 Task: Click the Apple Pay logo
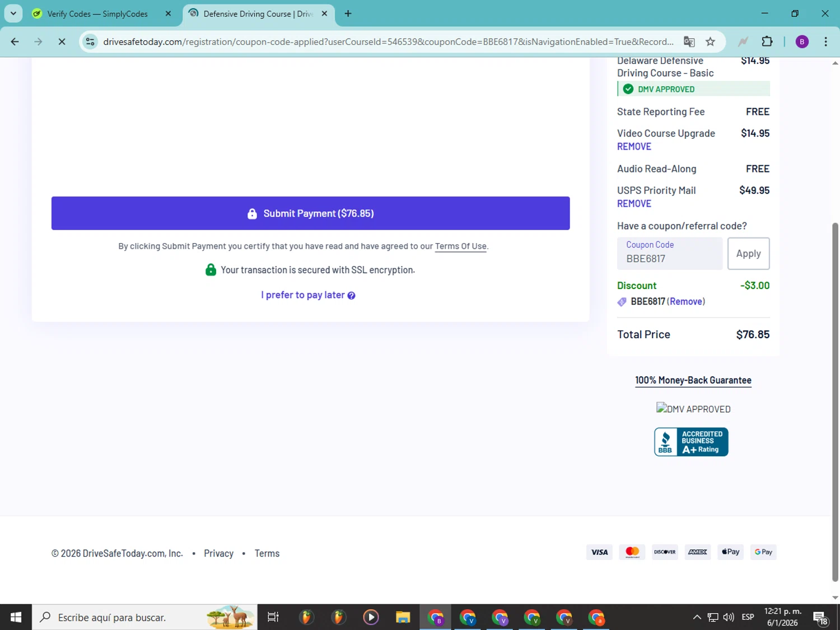click(x=731, y=552)
